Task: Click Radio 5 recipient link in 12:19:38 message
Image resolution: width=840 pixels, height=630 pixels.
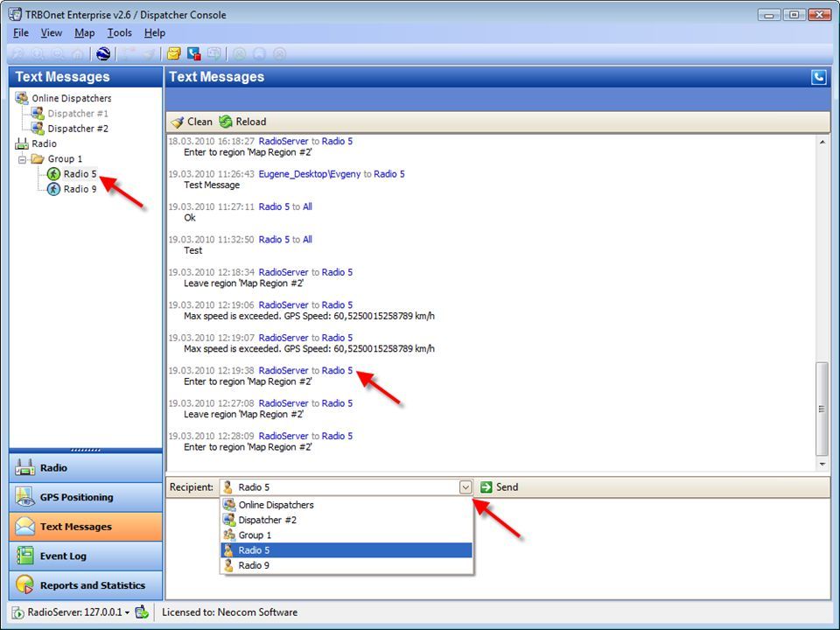Action: [x=337, y=370]
